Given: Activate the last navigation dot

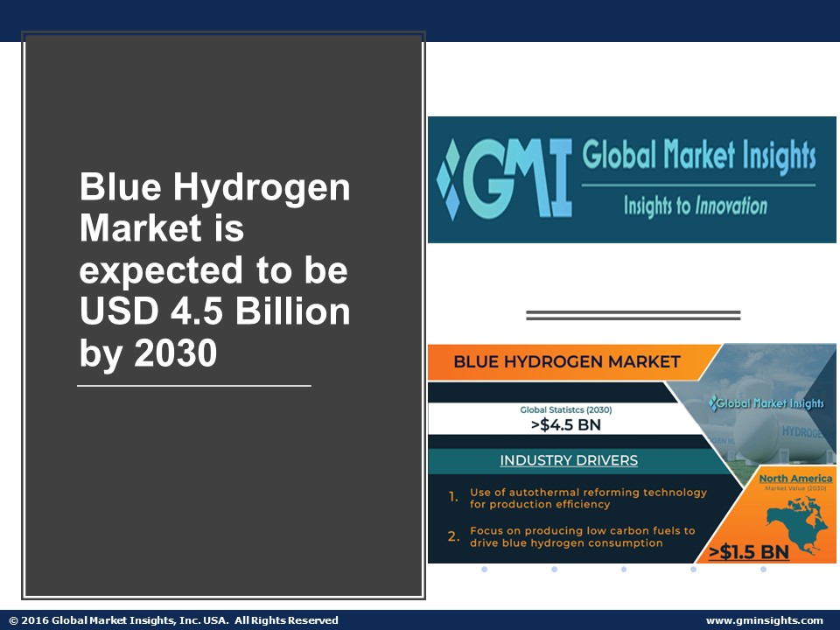Looking at the screenshot, I should (x=764, y=569).
